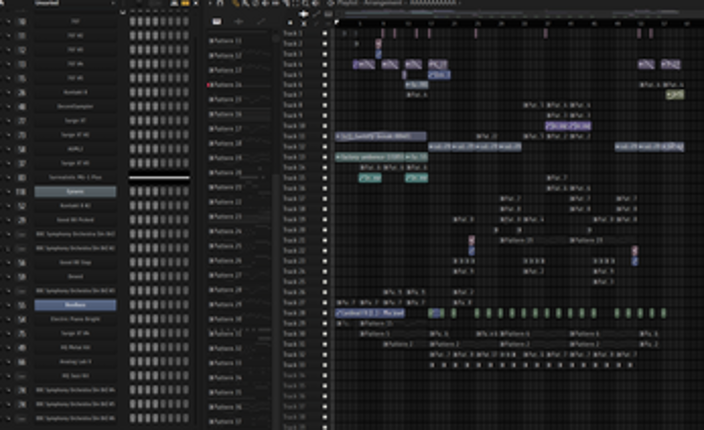Click the playlist overview minimap strip
704x430 pixels.
(x=519, y=12)
